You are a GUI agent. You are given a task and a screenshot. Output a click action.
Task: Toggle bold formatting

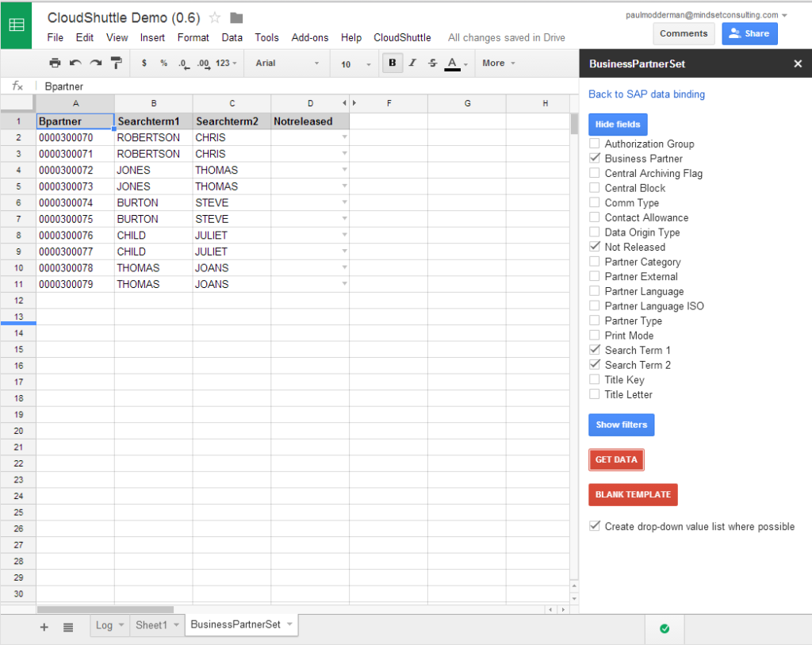click(393, 63)
